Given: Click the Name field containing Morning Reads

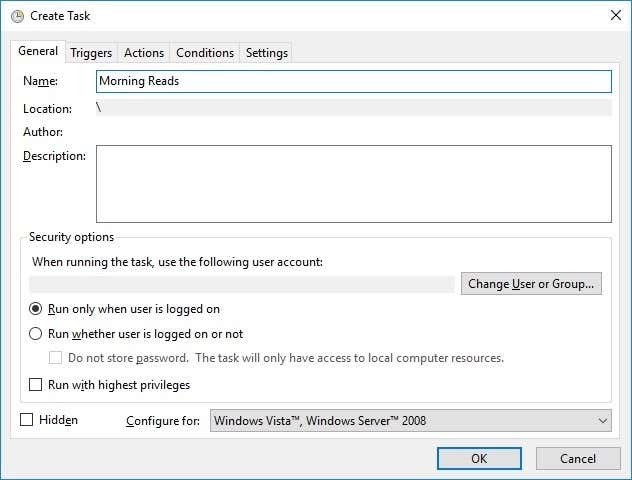Looking at the screenshot, I should [x=353, y=81].
